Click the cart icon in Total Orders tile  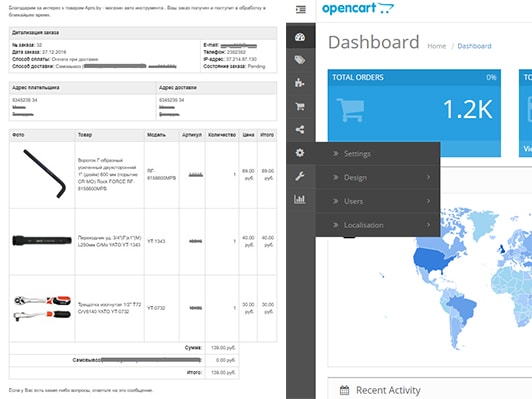[x=350, y=110]
